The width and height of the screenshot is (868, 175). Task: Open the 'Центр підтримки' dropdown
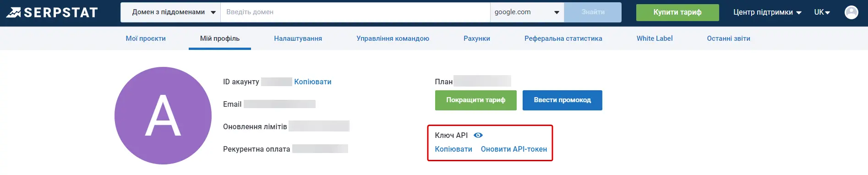767,12
